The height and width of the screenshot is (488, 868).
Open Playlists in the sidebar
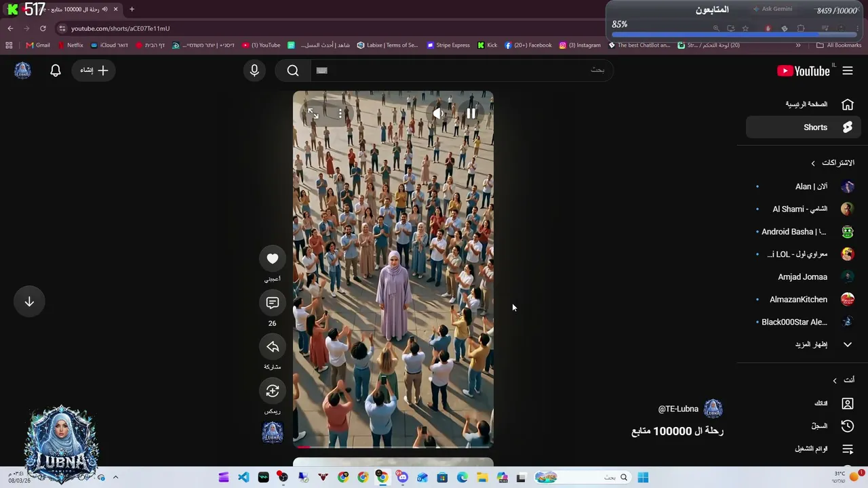point(804,449)
